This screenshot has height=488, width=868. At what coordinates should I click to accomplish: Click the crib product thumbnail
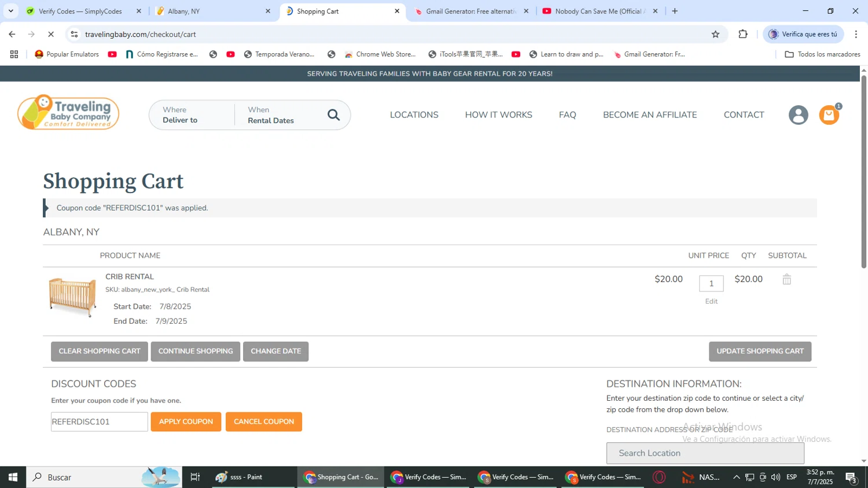click(72, 297)
